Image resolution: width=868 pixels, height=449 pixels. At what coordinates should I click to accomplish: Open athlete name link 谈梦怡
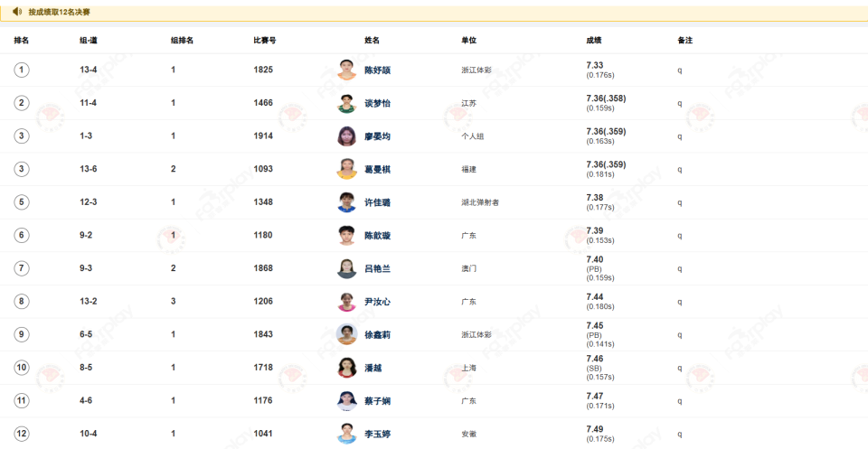[x=377, y=103]
